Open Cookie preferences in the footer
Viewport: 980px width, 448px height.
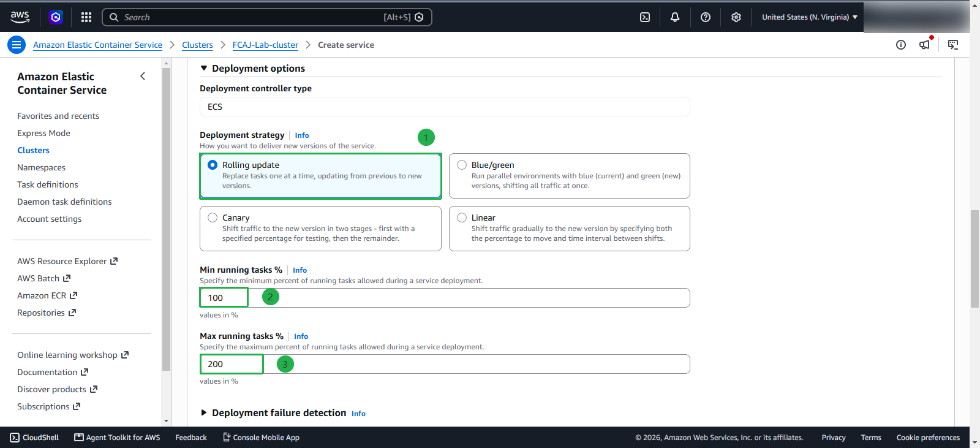(928, 438)
